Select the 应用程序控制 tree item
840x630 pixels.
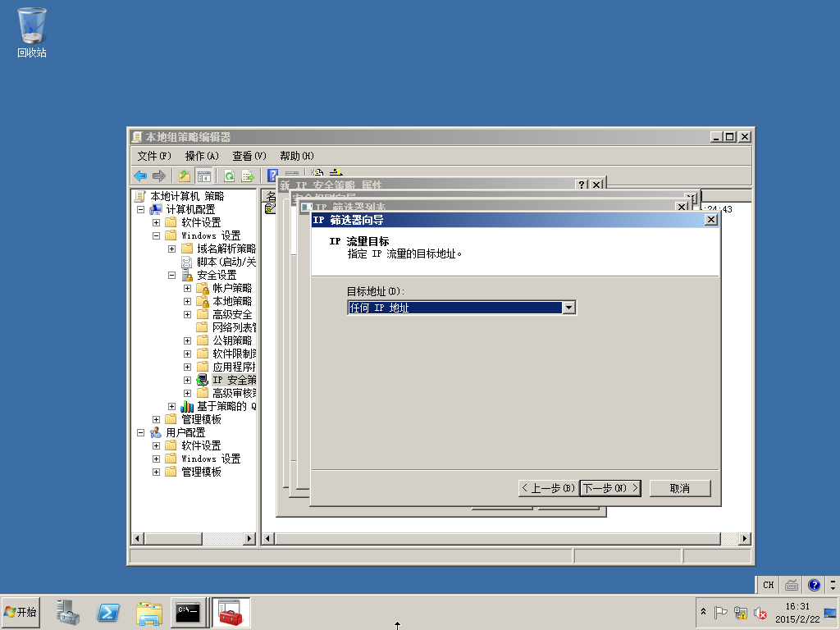[234, 367]
